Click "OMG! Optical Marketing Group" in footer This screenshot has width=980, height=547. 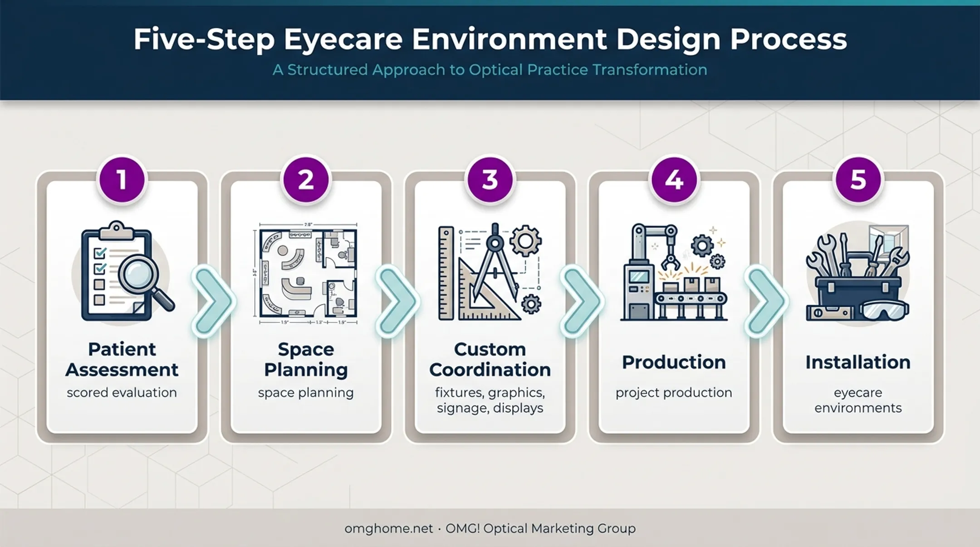click(x=541, y=528)
